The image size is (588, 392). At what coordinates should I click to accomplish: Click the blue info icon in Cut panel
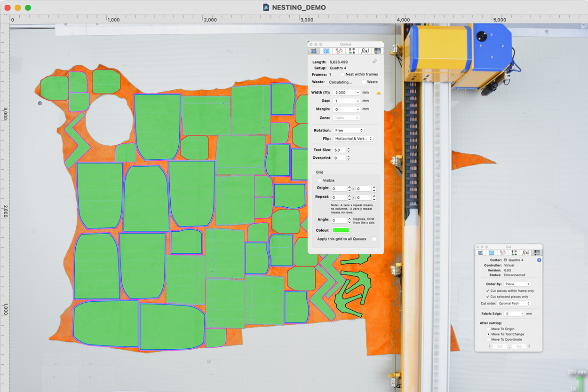tap(539, 260)
